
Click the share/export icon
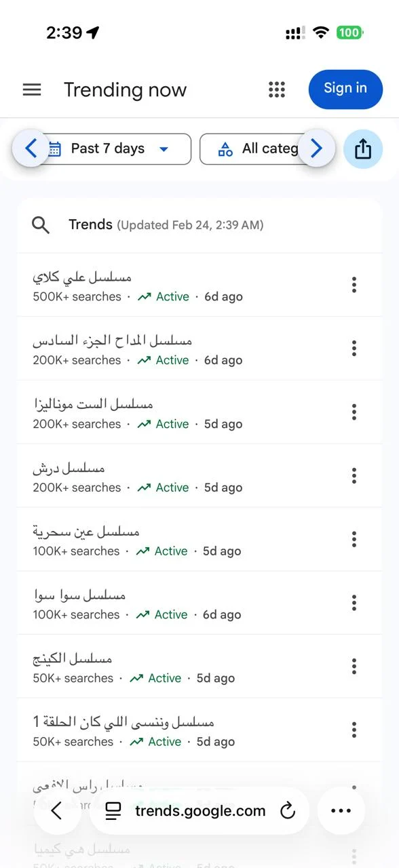[363, 149]
